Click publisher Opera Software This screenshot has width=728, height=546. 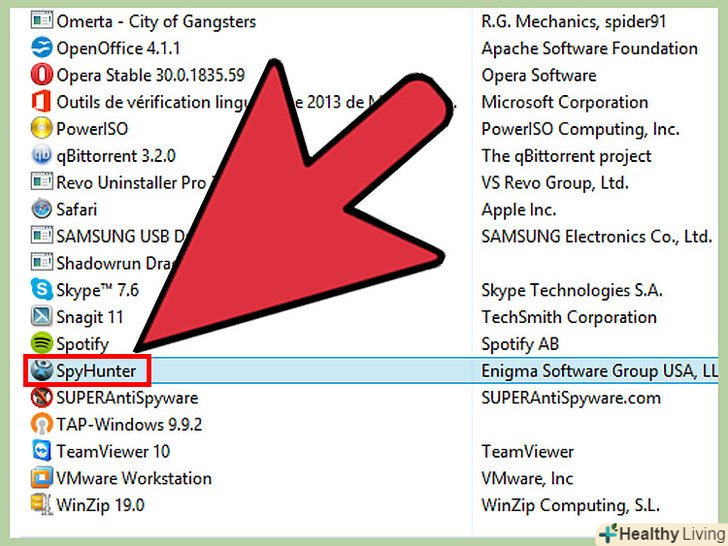point(539,76)
